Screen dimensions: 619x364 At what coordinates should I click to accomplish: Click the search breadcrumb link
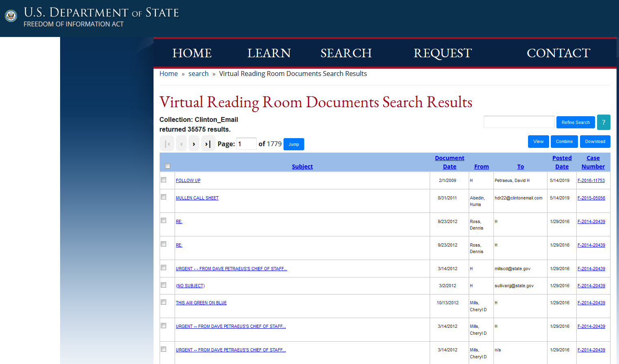[198, 74]
